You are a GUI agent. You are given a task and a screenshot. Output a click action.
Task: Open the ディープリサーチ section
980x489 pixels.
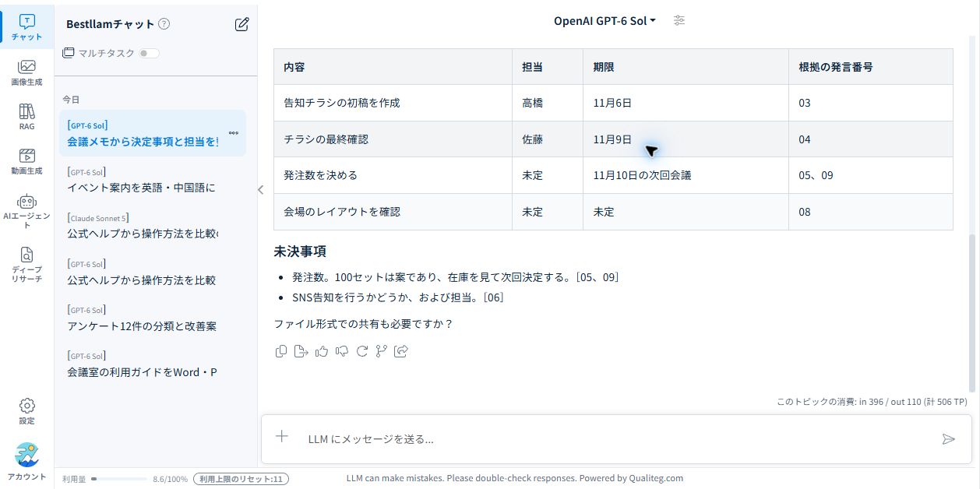27,263
